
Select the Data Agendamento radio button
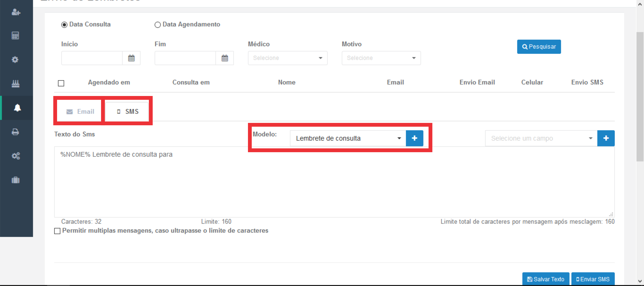point(157,25)
